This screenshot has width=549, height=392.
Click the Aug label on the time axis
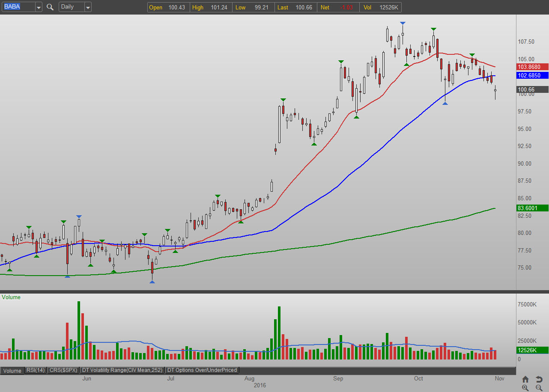pos(250,379)
